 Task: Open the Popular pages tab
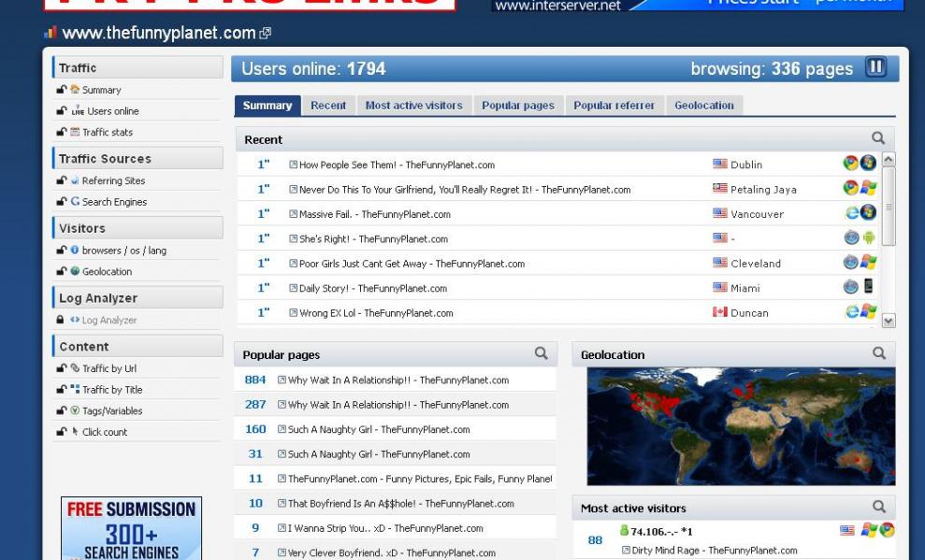518,106
